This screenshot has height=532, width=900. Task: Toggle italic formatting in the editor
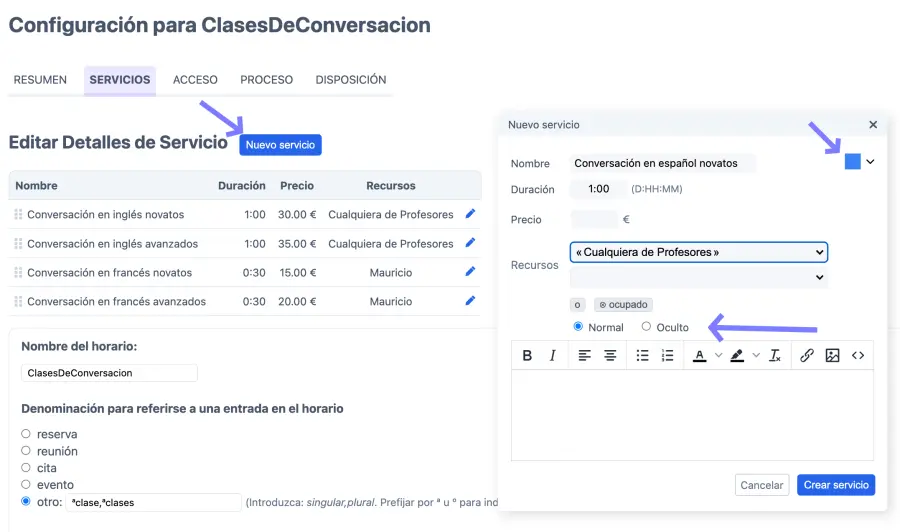click(552, 355)
